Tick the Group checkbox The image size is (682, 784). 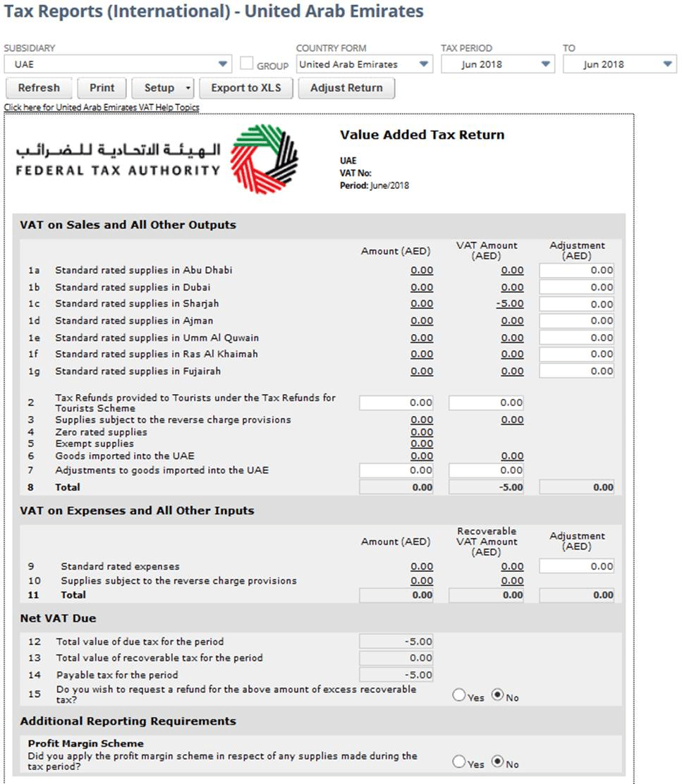[246, 63]
